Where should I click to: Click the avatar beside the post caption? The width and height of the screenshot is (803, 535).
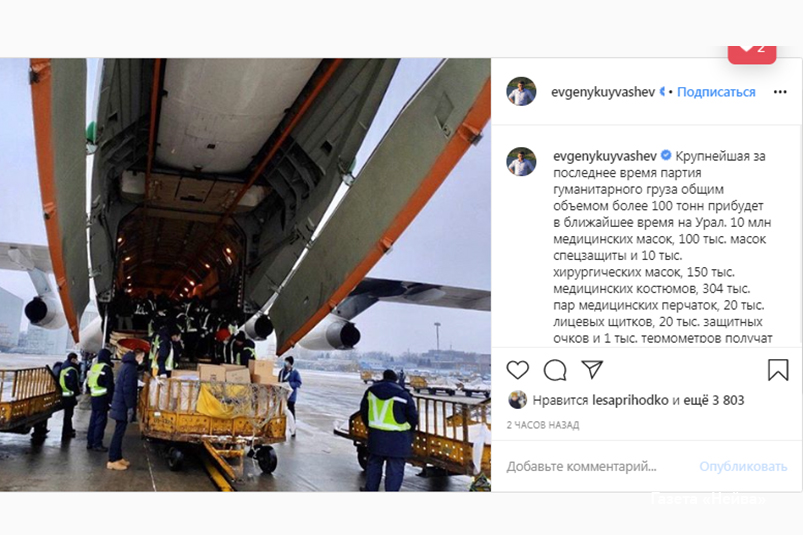coord(521,161)
